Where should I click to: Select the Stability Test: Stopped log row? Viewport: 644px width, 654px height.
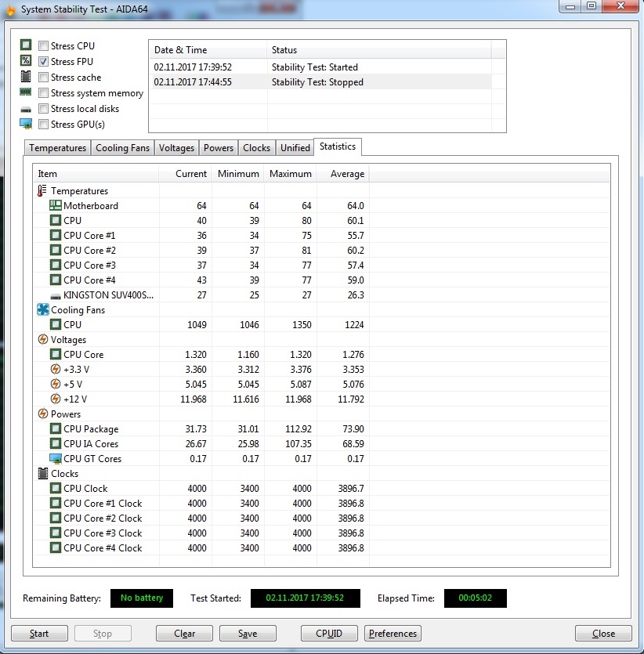click(x=320, y=81)
